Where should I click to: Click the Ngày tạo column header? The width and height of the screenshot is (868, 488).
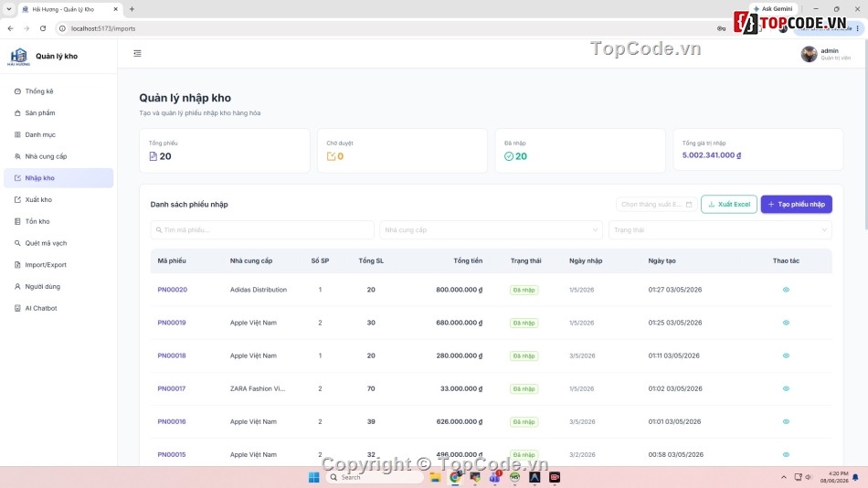point(662,260)
